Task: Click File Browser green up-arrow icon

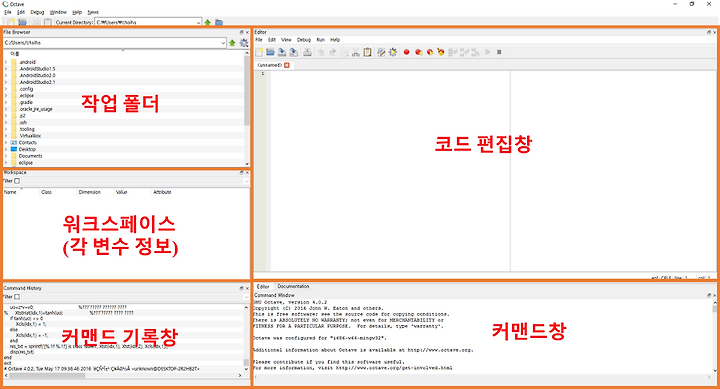Action: pyautogui.click(x=232, y=43)
